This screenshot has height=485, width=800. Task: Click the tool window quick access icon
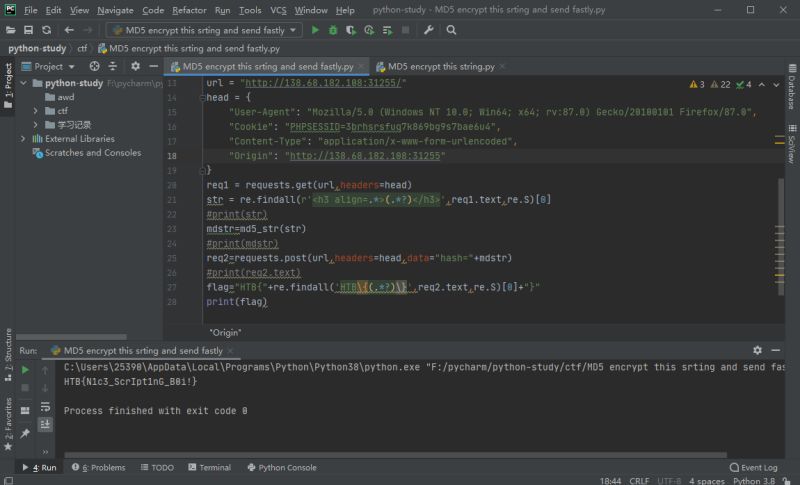[x=8, y=480]
